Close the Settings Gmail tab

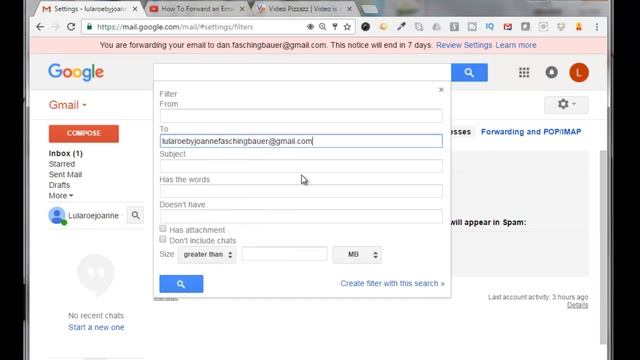click(135, 9)
